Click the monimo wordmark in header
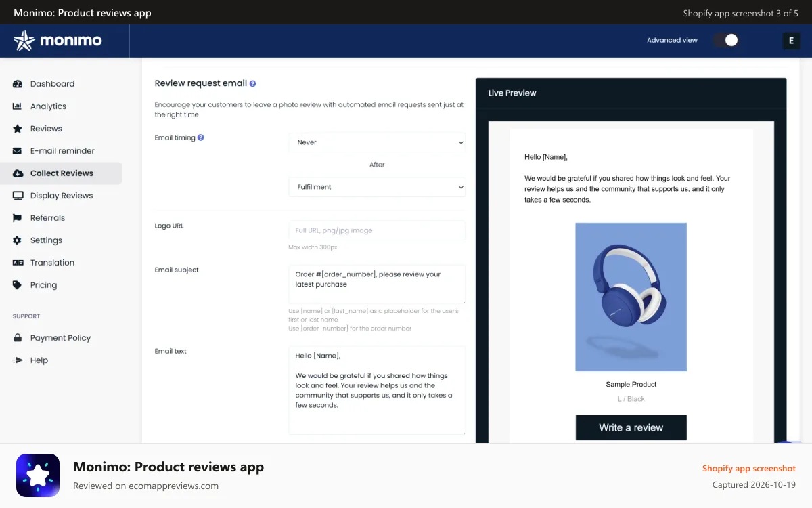 pyautogui.click(x=71, y=41)
